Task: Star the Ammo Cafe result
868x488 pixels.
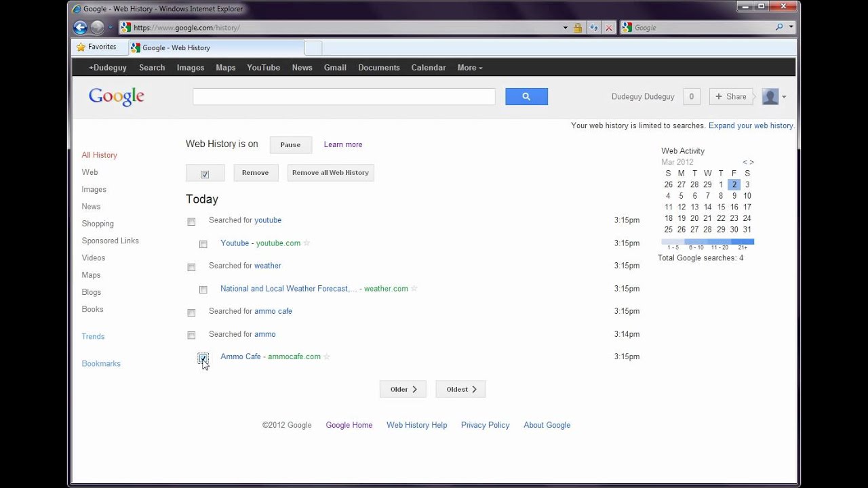Action: point(327,357)
